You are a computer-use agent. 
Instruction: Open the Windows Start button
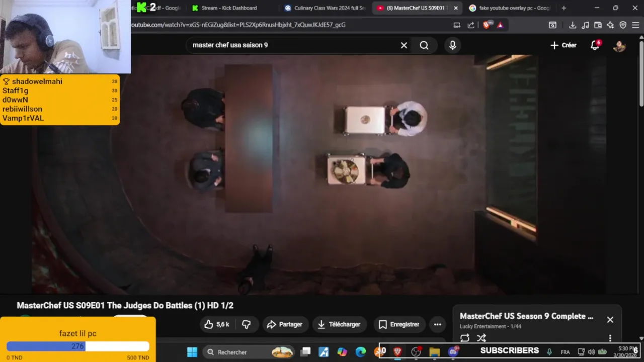pos(192,352)
